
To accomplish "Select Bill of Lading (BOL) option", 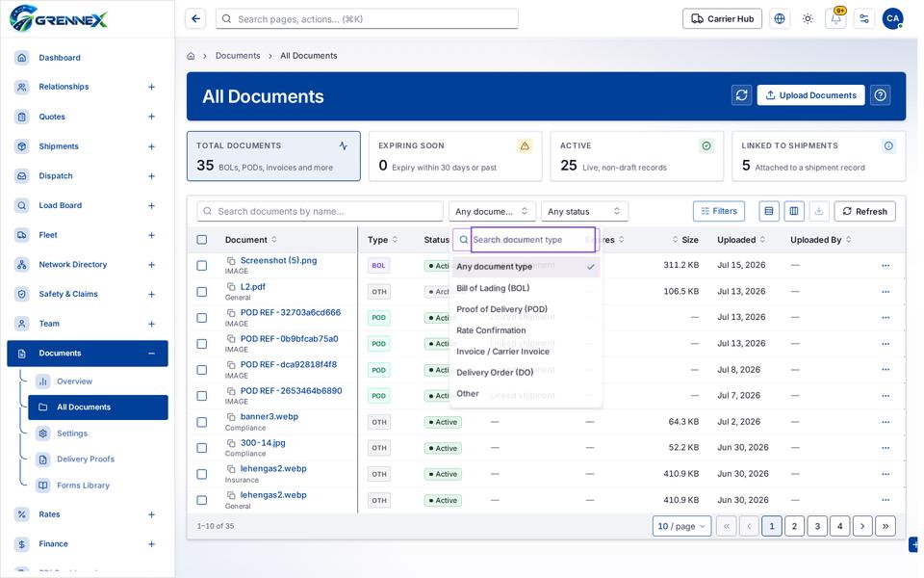I will click(x=526, y=288).
